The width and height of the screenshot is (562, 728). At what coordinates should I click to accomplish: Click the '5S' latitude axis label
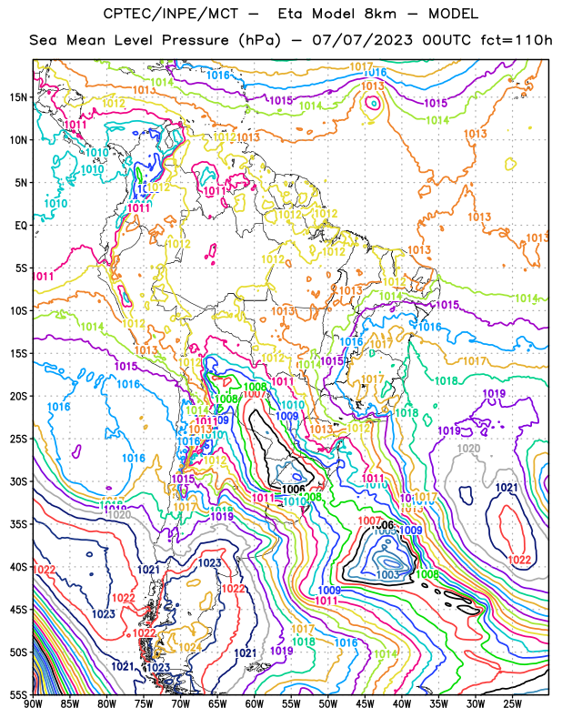pos(21,268)
